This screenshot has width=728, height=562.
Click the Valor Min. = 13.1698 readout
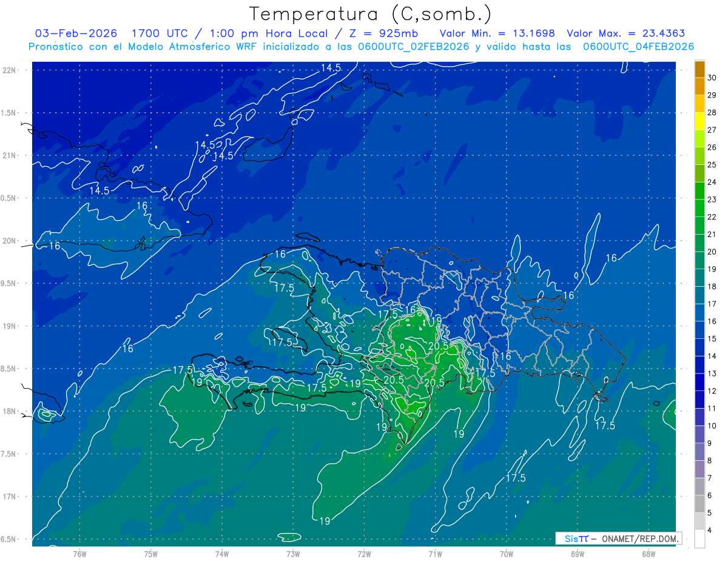pyautogui.click(x=497, y=33)
